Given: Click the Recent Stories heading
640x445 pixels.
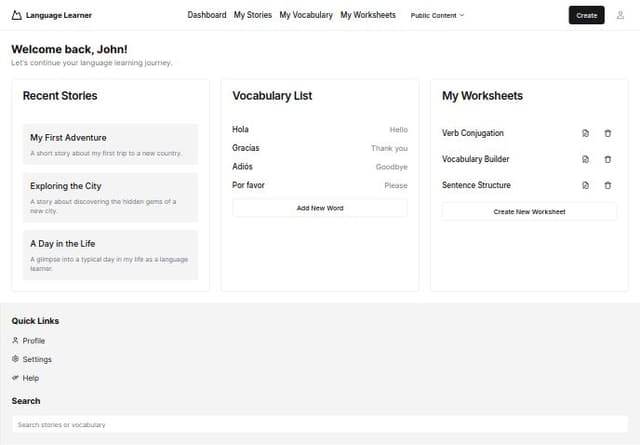Looking at the screenshot, I should pyautogui.click(x=60, y=96).
